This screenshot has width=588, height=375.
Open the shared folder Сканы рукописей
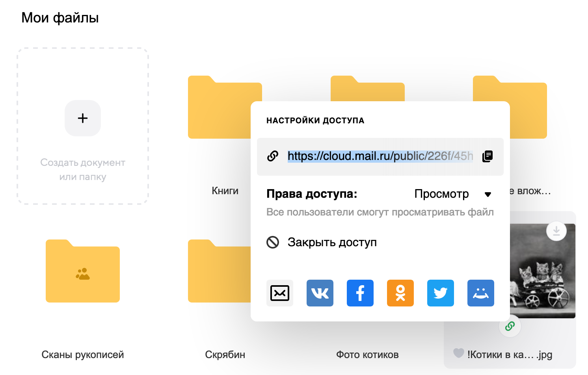pyautogui.click(x=83, y=271)
